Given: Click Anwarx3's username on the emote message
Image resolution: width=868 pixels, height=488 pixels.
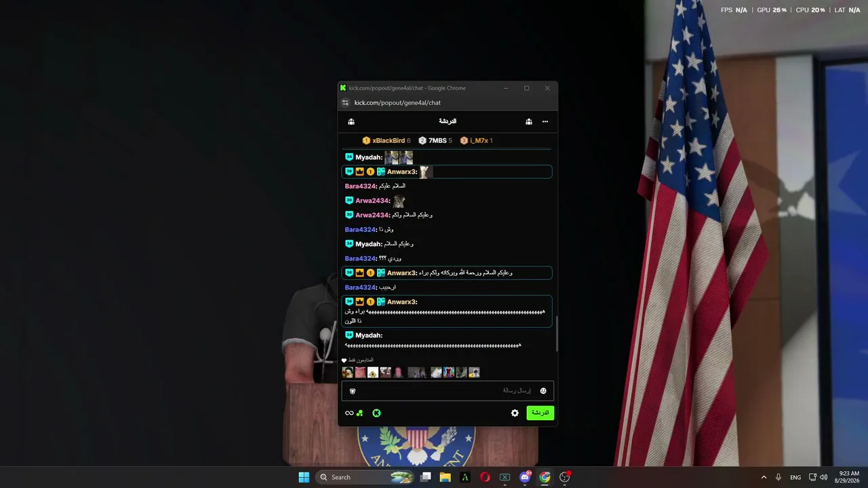Looking at the screenshot, I should coord(401,172).
